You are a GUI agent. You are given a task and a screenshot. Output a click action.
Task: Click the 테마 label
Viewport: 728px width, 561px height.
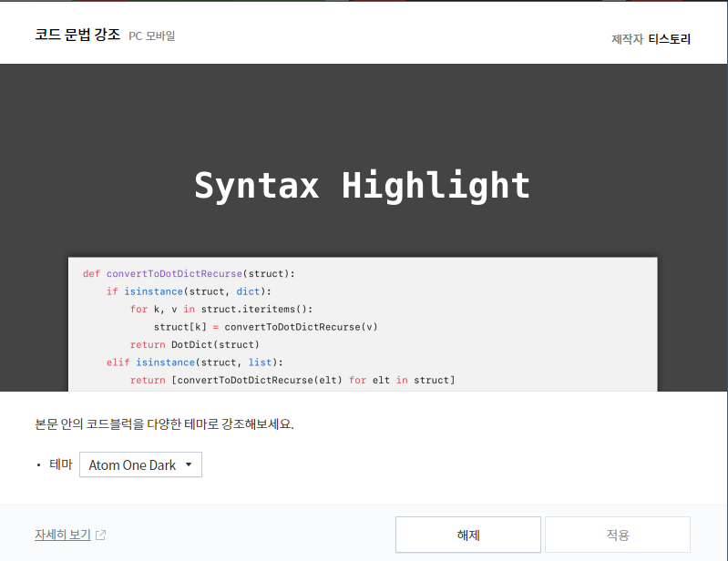click(61, 464)
